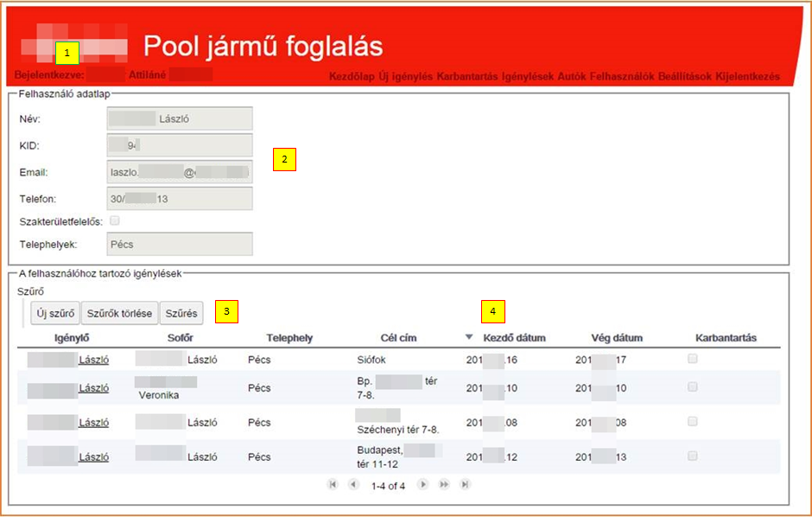Check Karbantartás box in Veronika row
The width and height of the screenshot is (812, 517).
tap(693, 388)
